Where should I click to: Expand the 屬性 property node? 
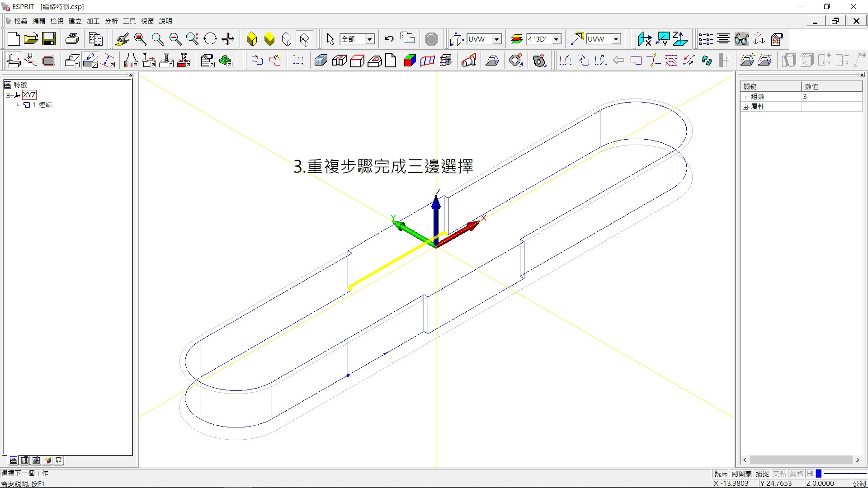tap(745, 107)
